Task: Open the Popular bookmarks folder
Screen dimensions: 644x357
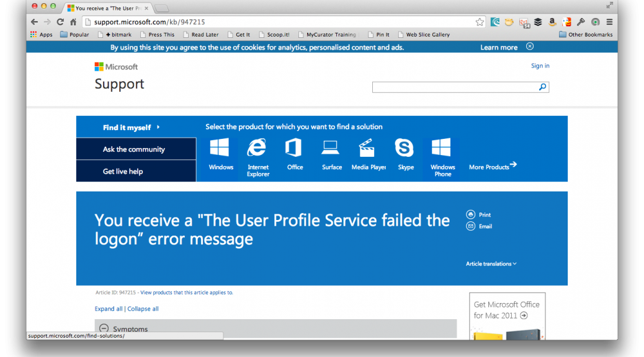Action: tap(74, 35)
